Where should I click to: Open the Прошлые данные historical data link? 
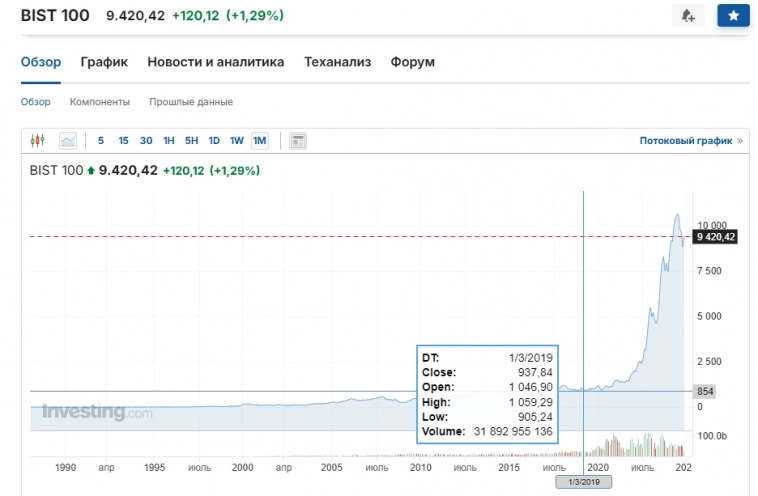pos(191,102)
